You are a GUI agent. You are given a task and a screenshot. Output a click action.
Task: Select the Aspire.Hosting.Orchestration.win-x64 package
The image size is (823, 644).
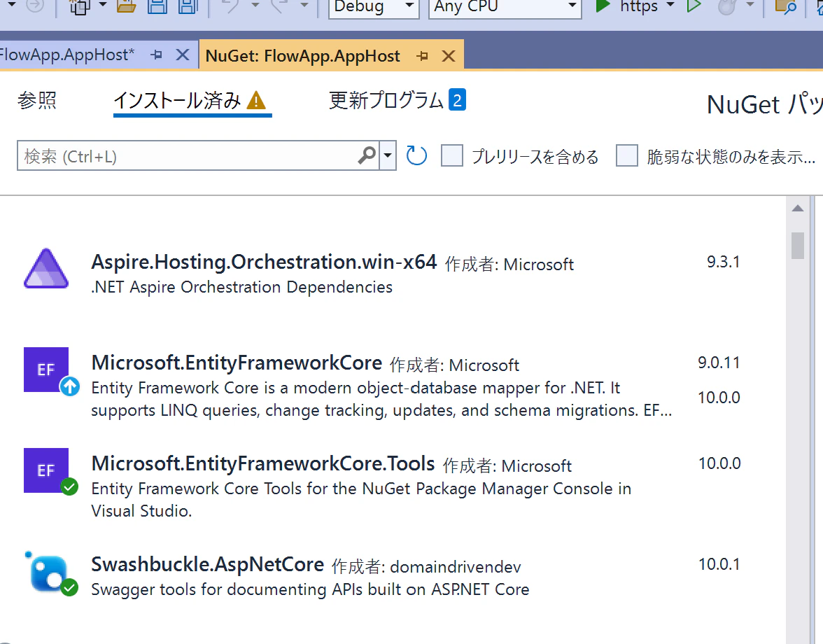(x=264, y=262)
